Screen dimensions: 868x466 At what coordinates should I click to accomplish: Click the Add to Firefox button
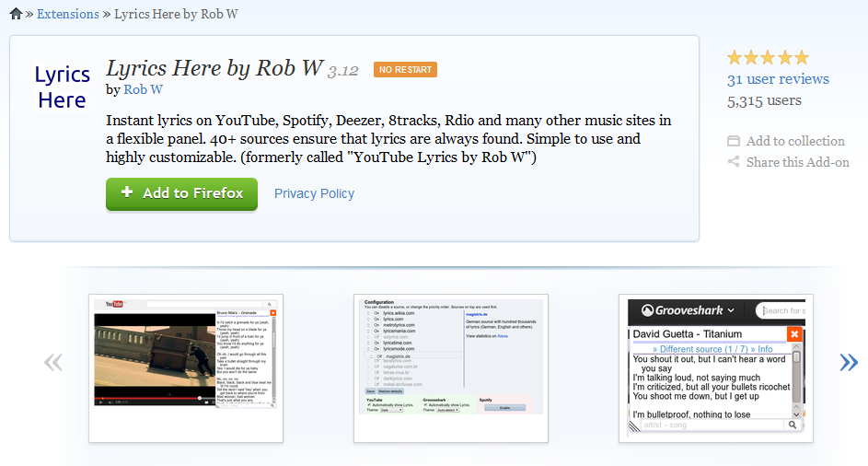point(181,194)
